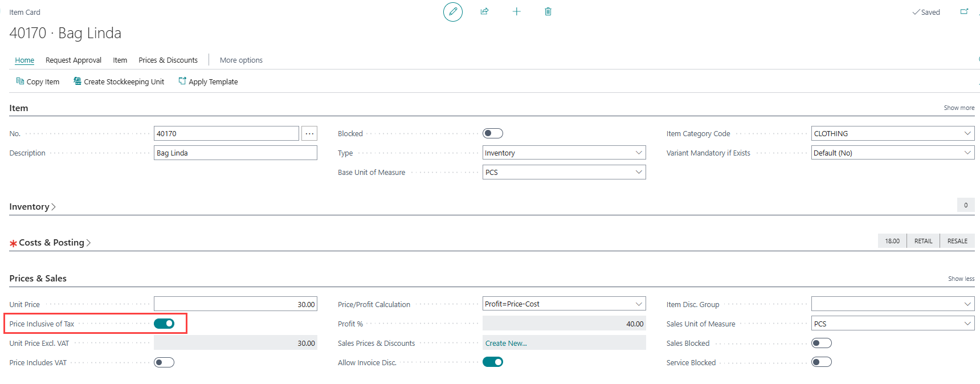The height and width of the screenshot is (384, 980).
Task: Turn off Allow Invoice Disc. toggle
Action: 492,362
